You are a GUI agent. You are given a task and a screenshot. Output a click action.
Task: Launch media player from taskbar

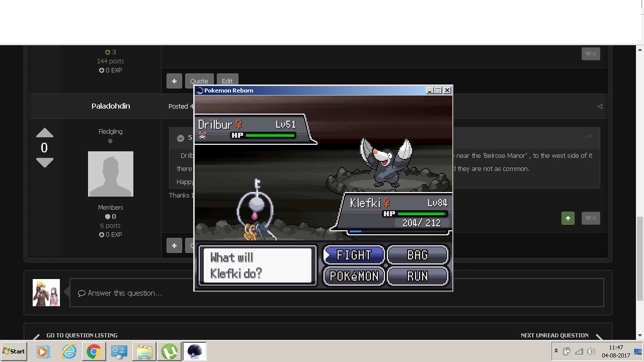(x=43, y=351)
